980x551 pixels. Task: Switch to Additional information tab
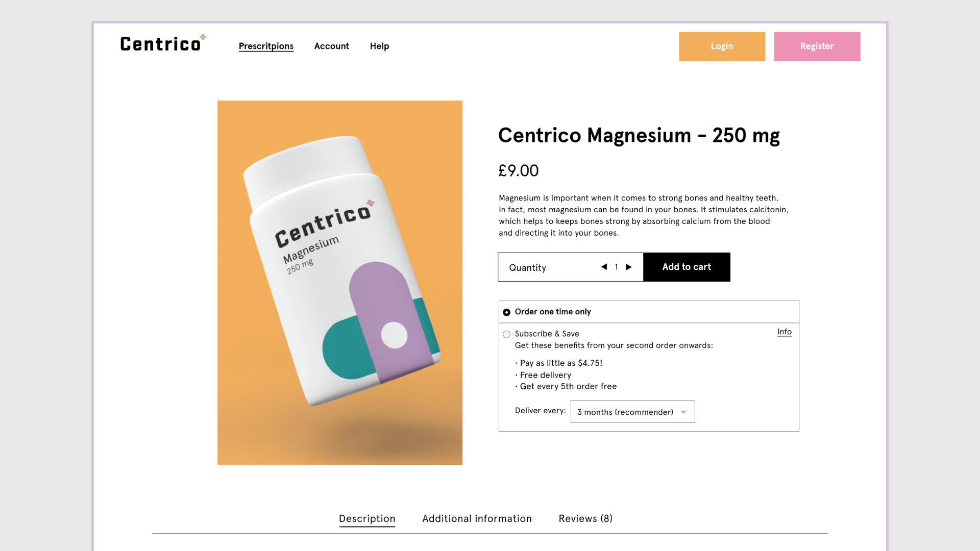(477, 518)
